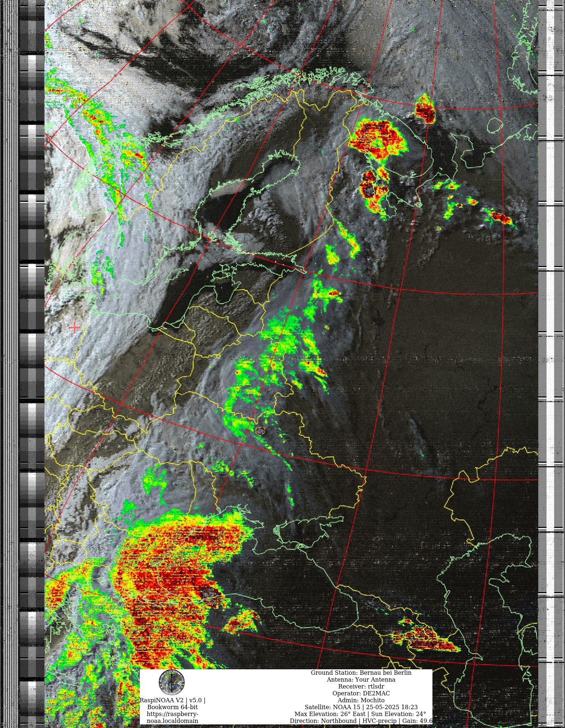Click the 'Ground Station: Bernau bei Berlin' text

click(361, 673)
